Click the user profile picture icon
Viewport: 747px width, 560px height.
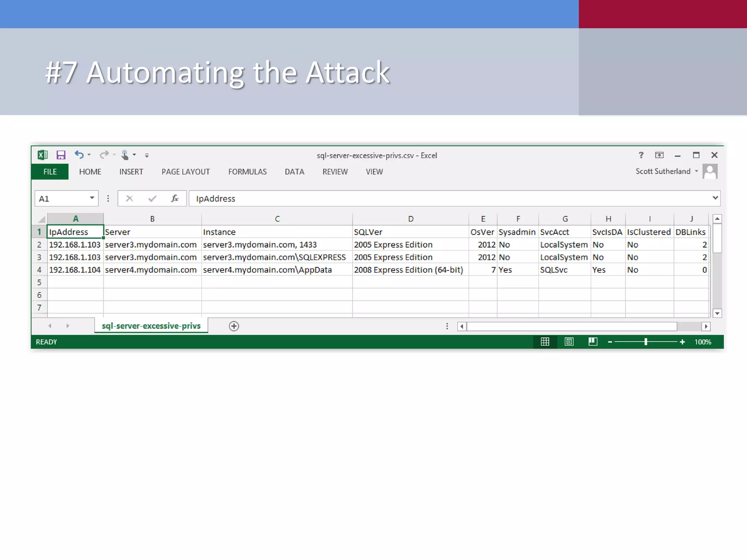tap(710, 171)
